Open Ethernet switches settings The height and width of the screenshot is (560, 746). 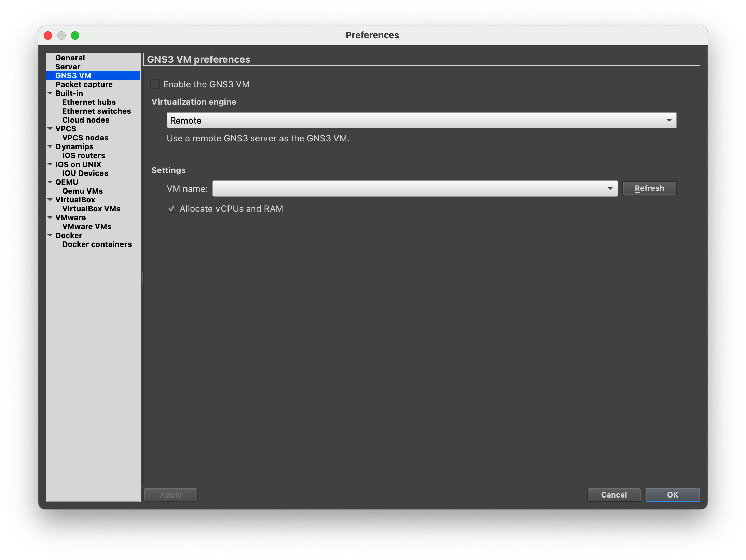point(96,111)
